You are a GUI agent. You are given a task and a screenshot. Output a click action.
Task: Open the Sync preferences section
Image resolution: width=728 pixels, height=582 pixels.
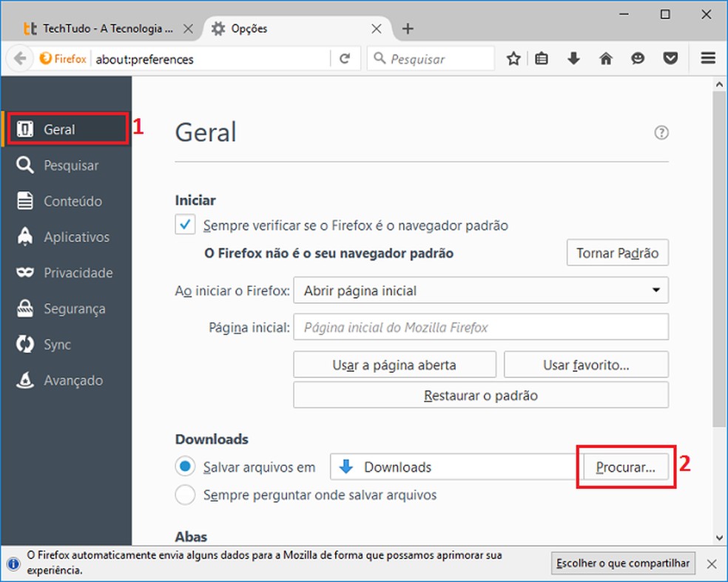[x=66, y=345]
